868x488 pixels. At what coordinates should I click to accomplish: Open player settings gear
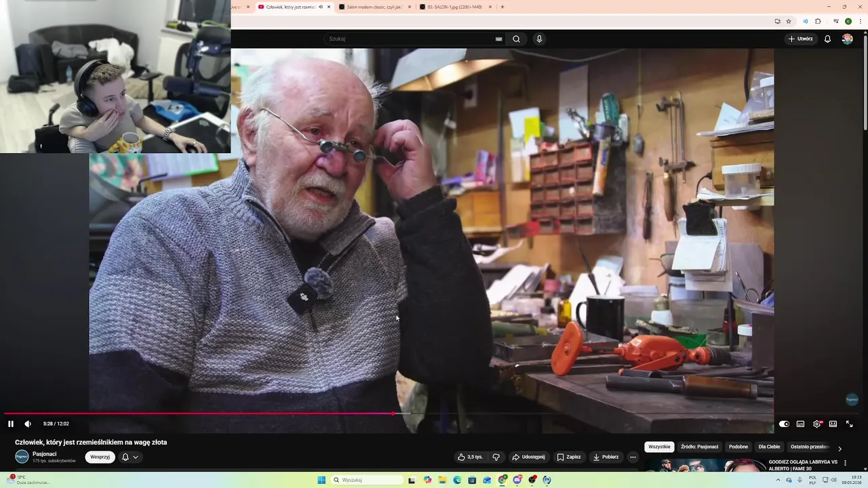point(816,424)
